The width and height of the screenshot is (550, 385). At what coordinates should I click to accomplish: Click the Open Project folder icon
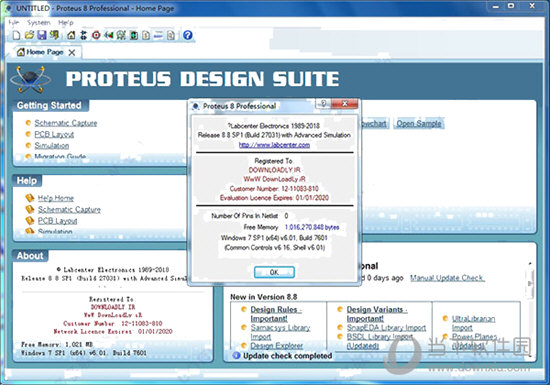(x=29, y=35)
